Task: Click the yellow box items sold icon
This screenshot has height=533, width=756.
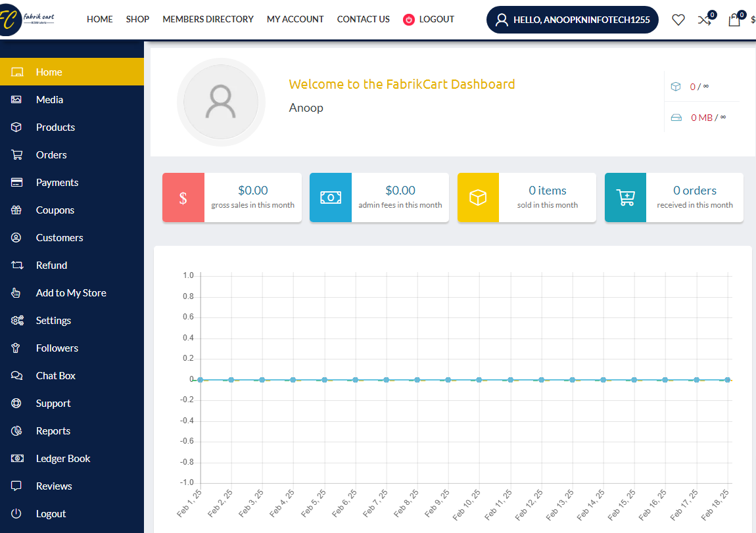Action: pyautogui.click(x=478, y=198)
